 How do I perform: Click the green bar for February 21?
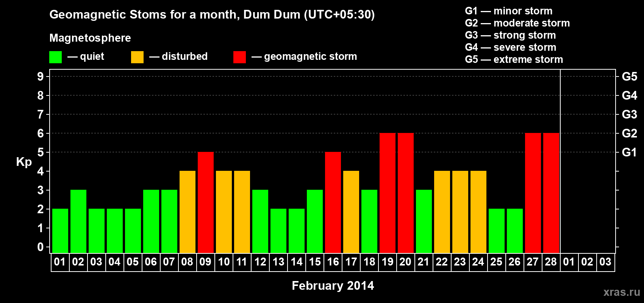(424, 222)
